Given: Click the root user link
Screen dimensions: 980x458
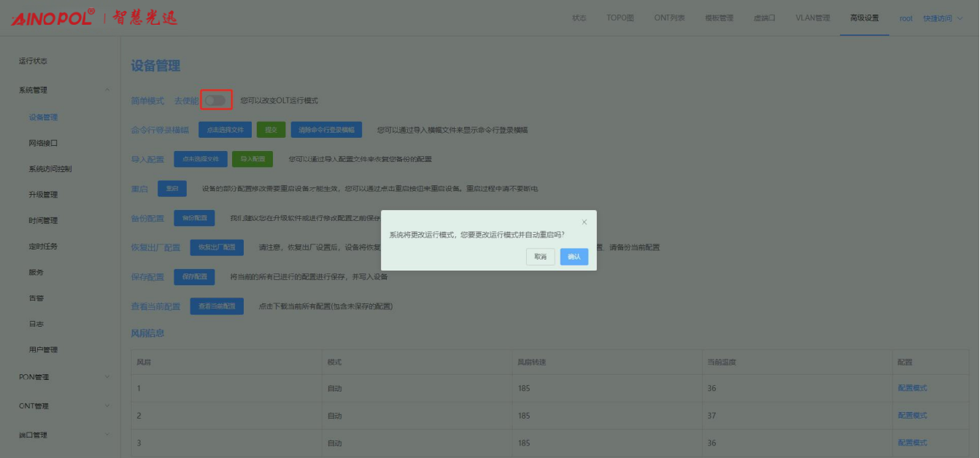Looking at the screenshot, I should coord(906,18).
